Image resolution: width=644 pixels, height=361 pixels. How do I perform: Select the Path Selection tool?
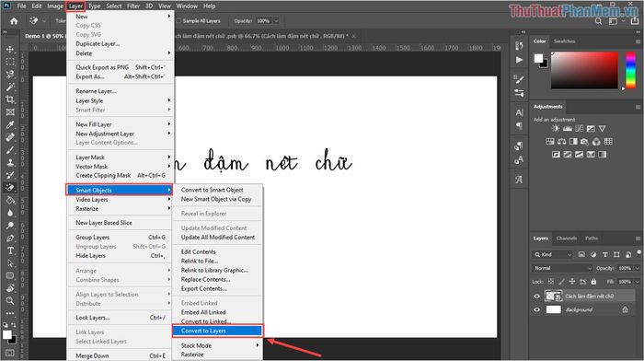pos(10,263)
